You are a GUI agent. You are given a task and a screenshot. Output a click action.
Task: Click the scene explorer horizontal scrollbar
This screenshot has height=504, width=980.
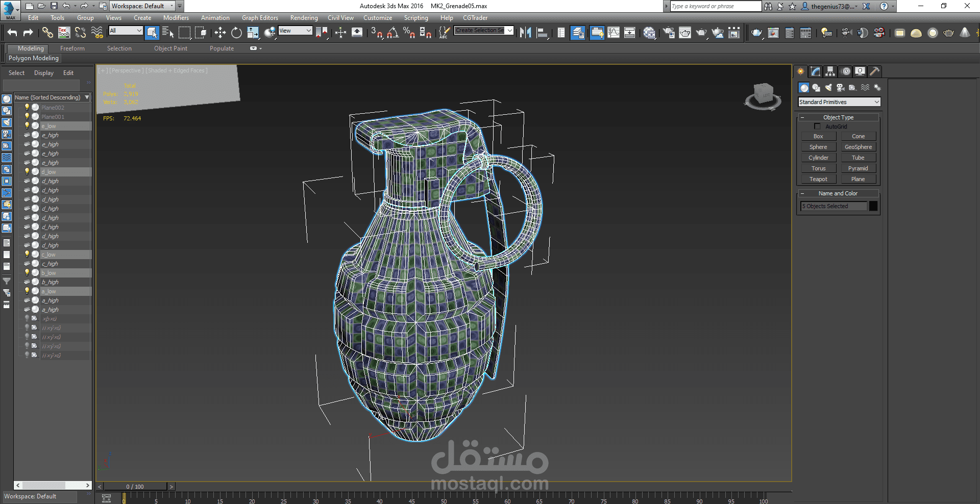pyautogui.click(x=53, y=486)
